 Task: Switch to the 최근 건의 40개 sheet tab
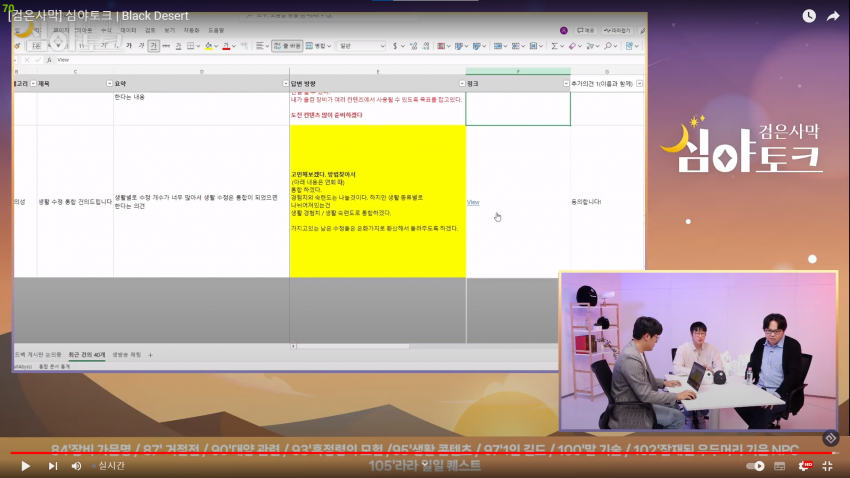click(x=87, y=355)
